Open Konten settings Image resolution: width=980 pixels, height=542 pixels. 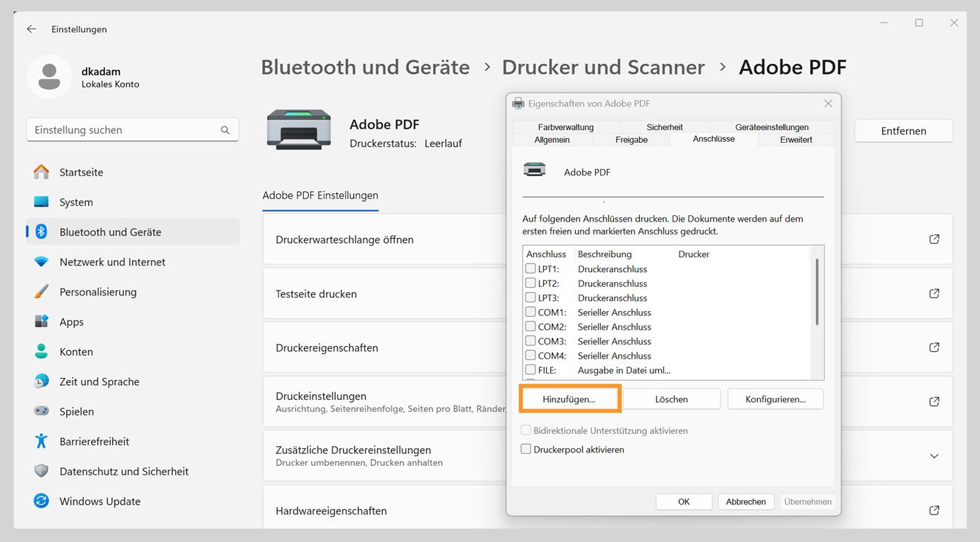(76, 351)
